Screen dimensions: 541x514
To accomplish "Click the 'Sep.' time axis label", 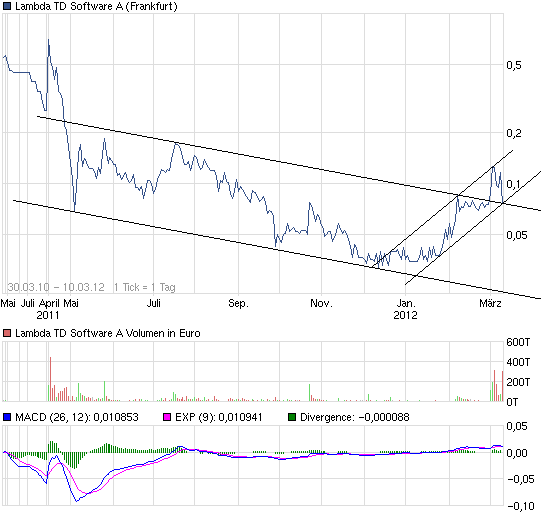I will pos(238,304).
